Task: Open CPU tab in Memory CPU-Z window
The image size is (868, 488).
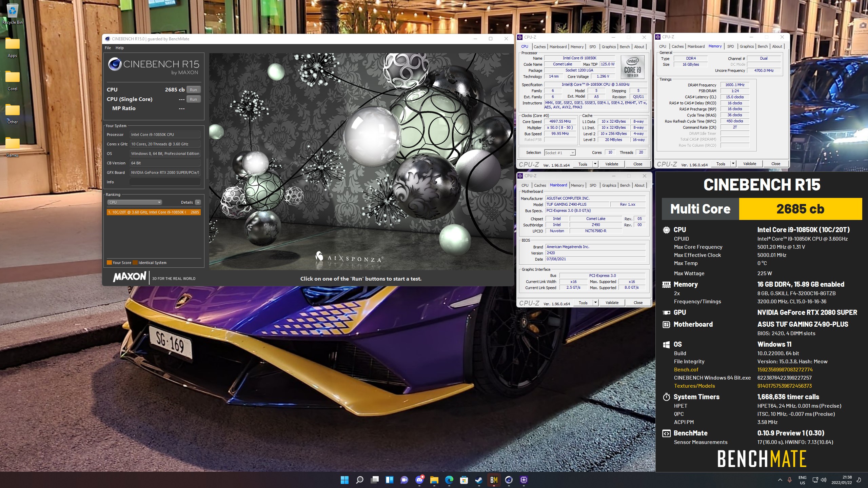Action: coord(663,46)
